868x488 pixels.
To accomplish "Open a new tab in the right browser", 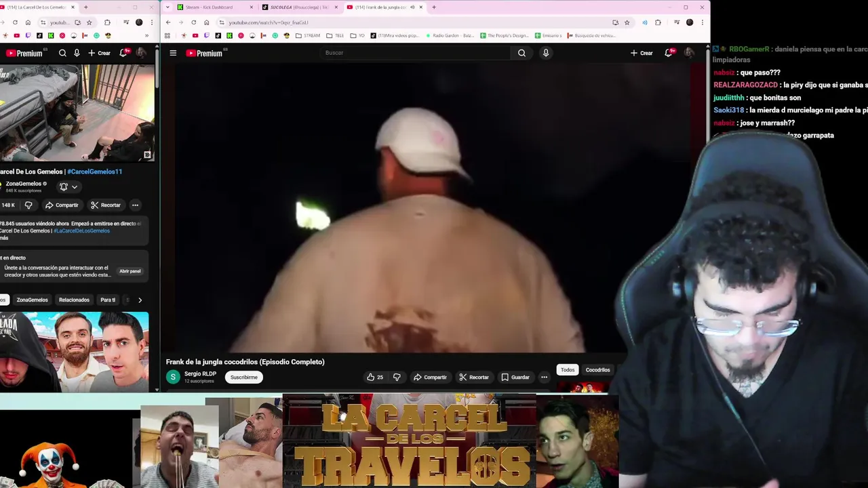I will [434, 7].
